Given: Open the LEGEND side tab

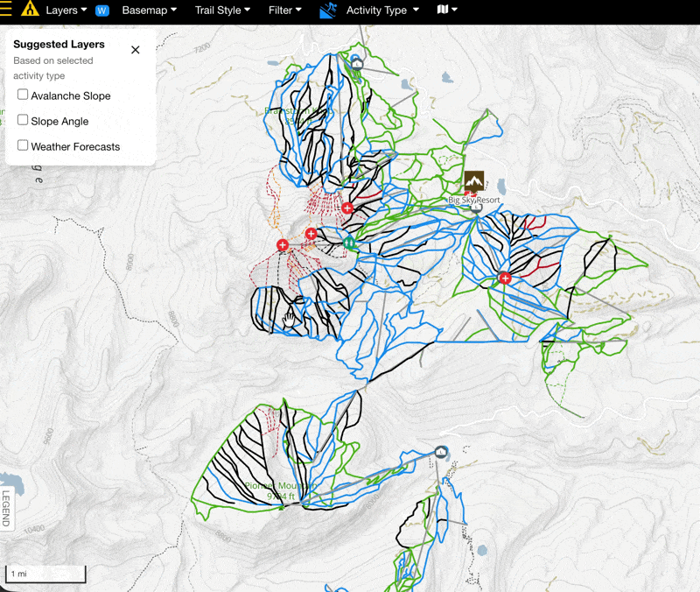Looking at the screenshot, I should point(6,509).
